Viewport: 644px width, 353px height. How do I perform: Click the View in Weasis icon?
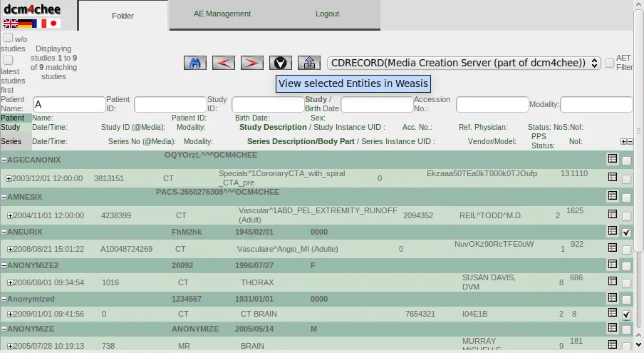281,63
